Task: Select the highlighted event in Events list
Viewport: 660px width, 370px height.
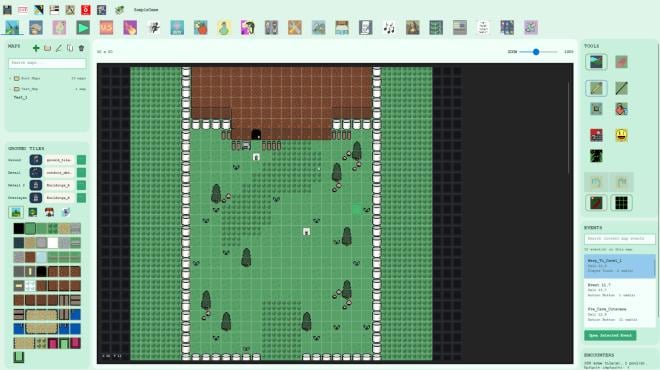Action: (x=620, y=266)
